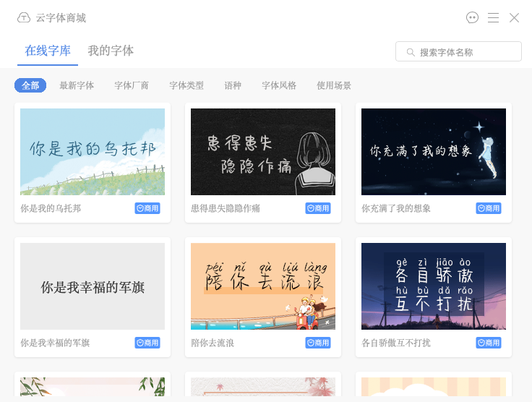Switch to the 我的字体 tab
Image resolution: width=532 pixels, height=402 pixels.
point(111,51)
